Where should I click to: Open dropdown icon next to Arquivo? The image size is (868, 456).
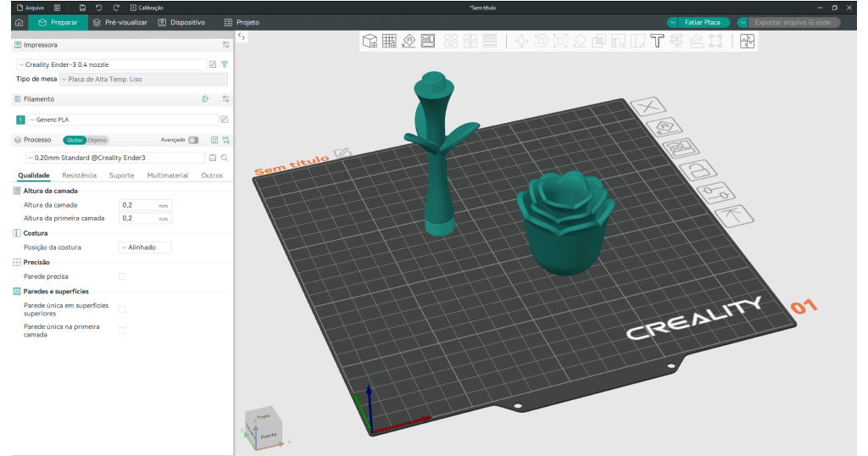tap(57, 8)
